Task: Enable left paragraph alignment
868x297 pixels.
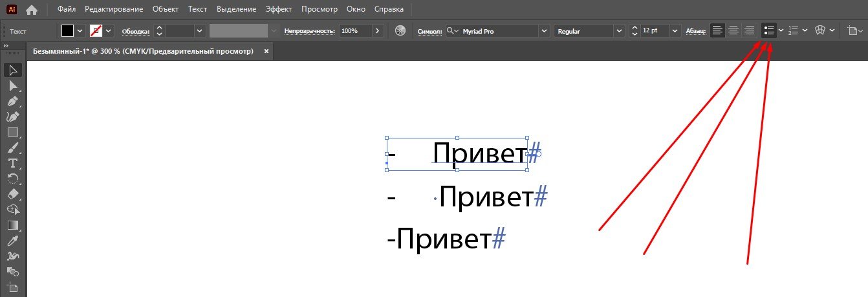Action: tap(717, 30)
